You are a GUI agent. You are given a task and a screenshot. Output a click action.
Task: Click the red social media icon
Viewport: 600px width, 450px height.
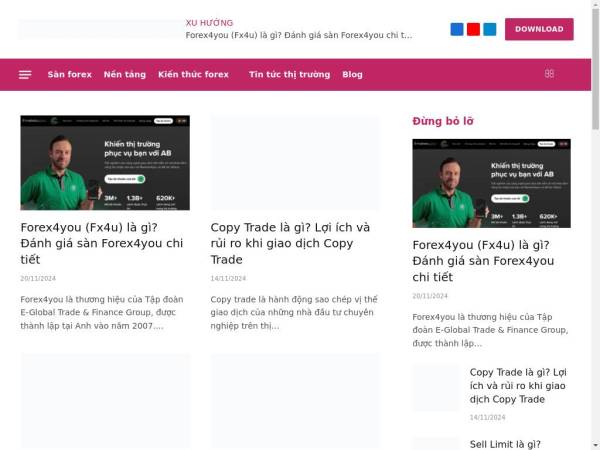473,29
